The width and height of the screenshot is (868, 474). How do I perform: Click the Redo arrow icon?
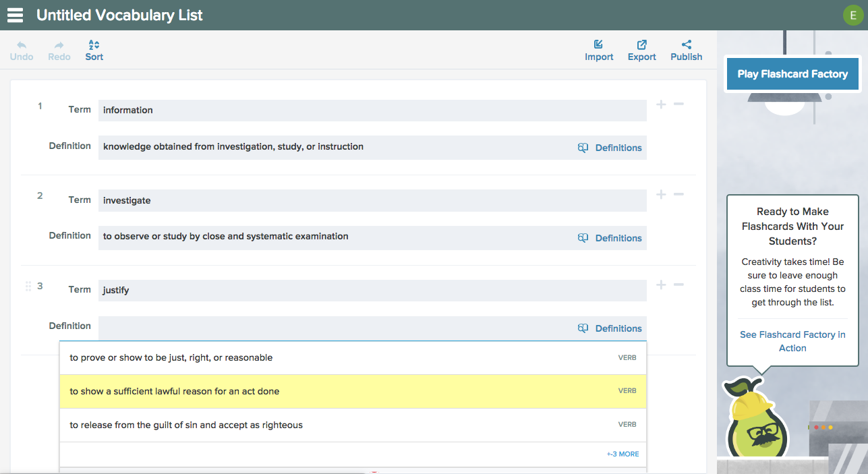tap(59, 45)
